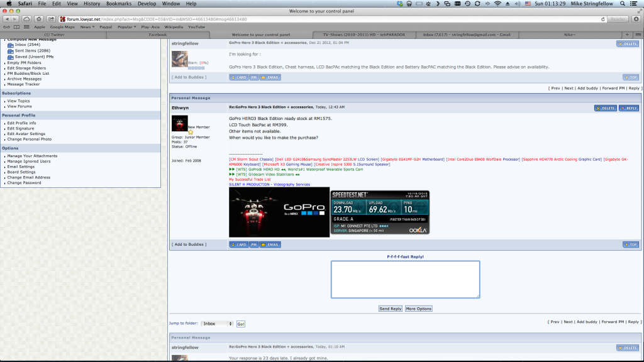This screenshot has width=644, height=362.
Task: Expand the Jump to folder Inbox dropdown
Action: (218, 324)
